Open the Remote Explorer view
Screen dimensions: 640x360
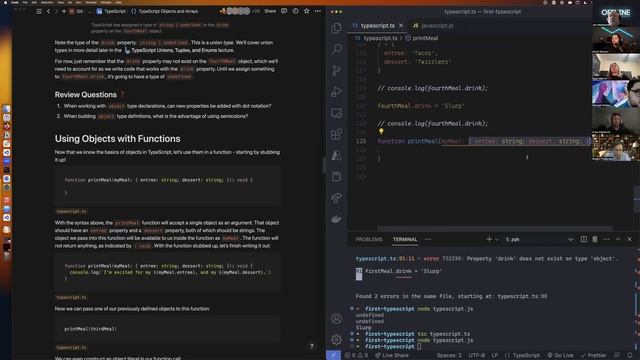pyautogui.click(x=336, y=113)
